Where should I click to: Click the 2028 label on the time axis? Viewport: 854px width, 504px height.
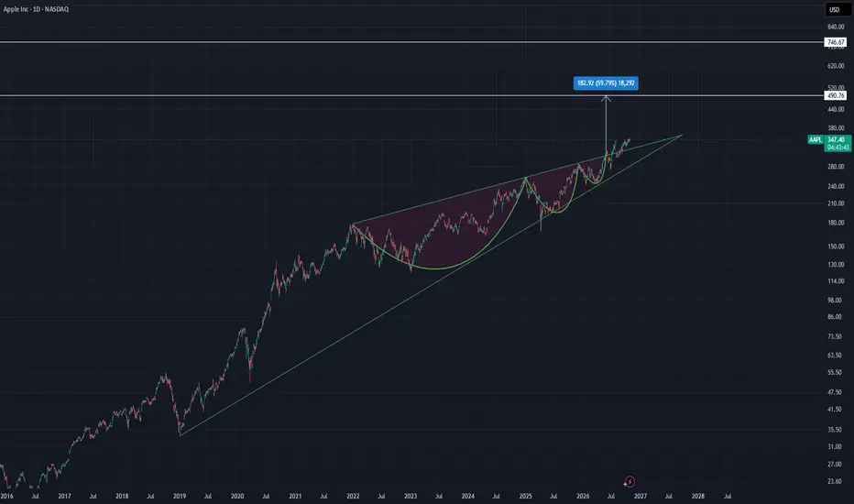tap(698, 497)
